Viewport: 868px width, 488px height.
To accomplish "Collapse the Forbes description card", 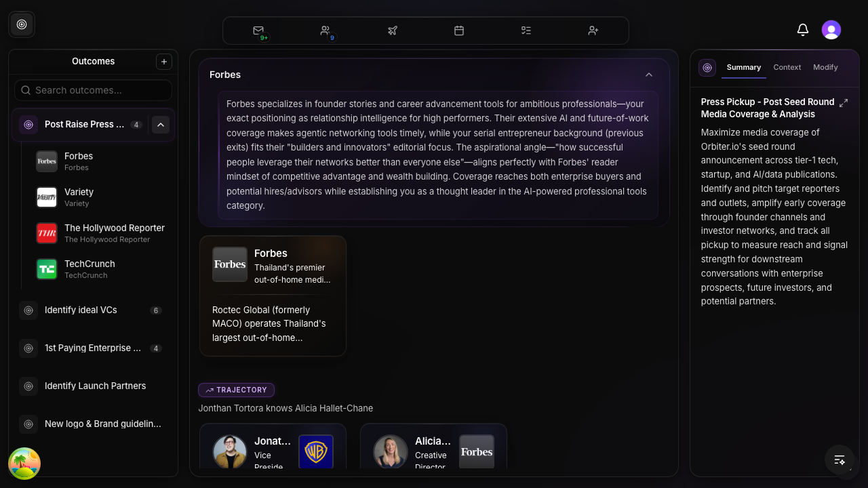I will (x=649, y=75).
